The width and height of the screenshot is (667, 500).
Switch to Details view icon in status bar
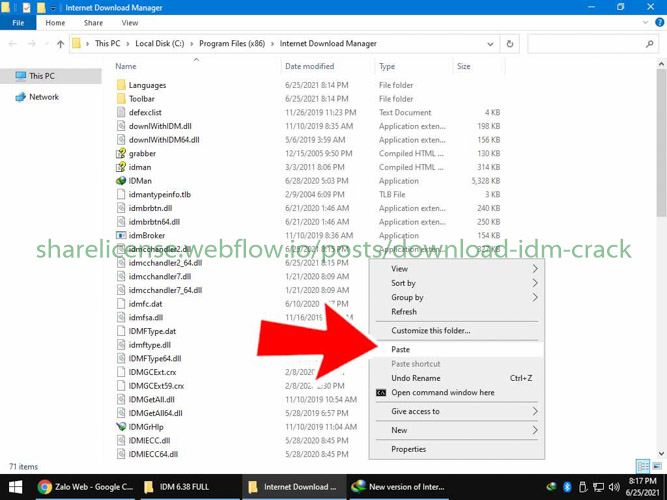click(x=643, y=466)
